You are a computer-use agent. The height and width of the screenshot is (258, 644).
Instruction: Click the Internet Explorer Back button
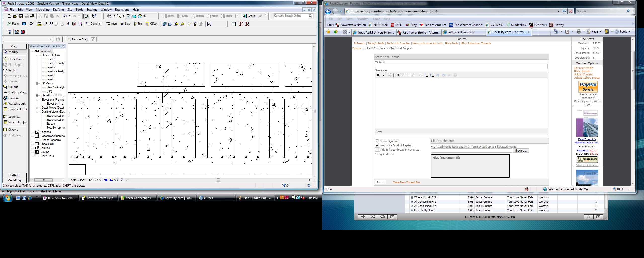(328, 11)
